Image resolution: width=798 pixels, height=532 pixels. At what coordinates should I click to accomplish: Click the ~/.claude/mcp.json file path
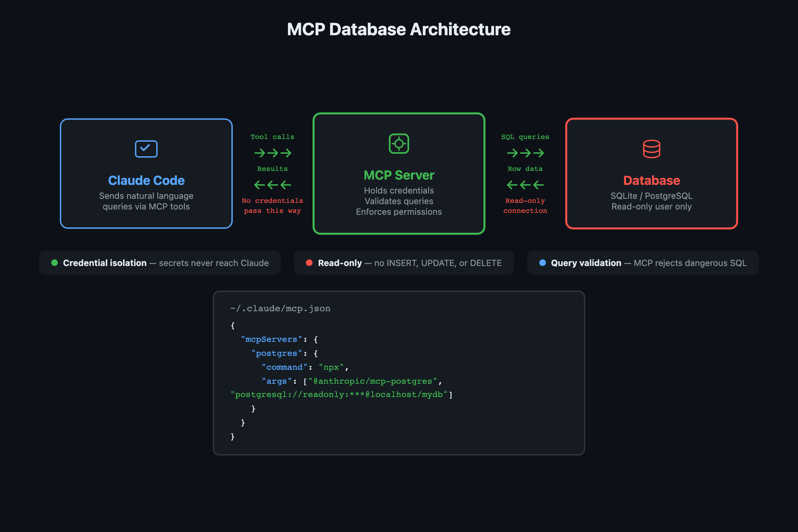click(x=280, y=309)
